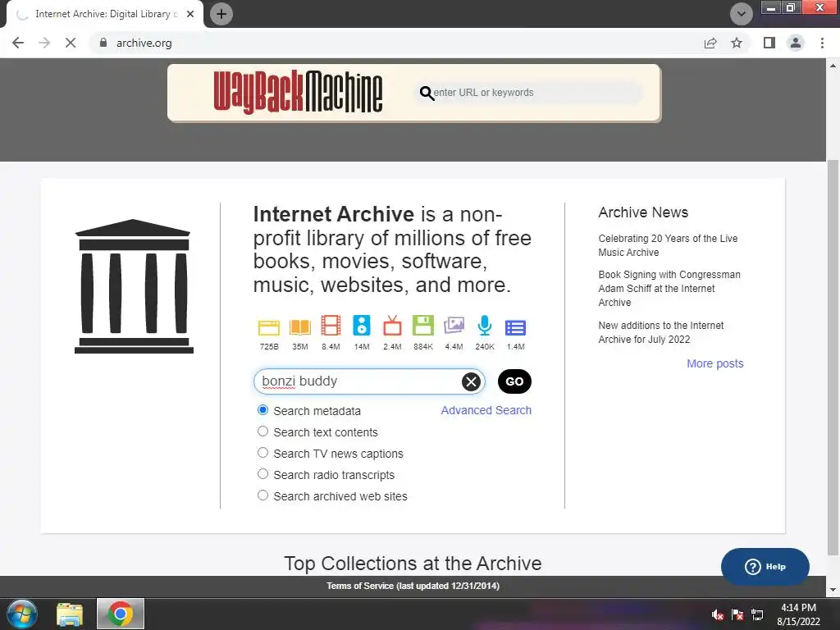Open the audio speaker icon (14M)
This screenshot has width=840, height=630.
pyautogui.click(x=362, y=326)
